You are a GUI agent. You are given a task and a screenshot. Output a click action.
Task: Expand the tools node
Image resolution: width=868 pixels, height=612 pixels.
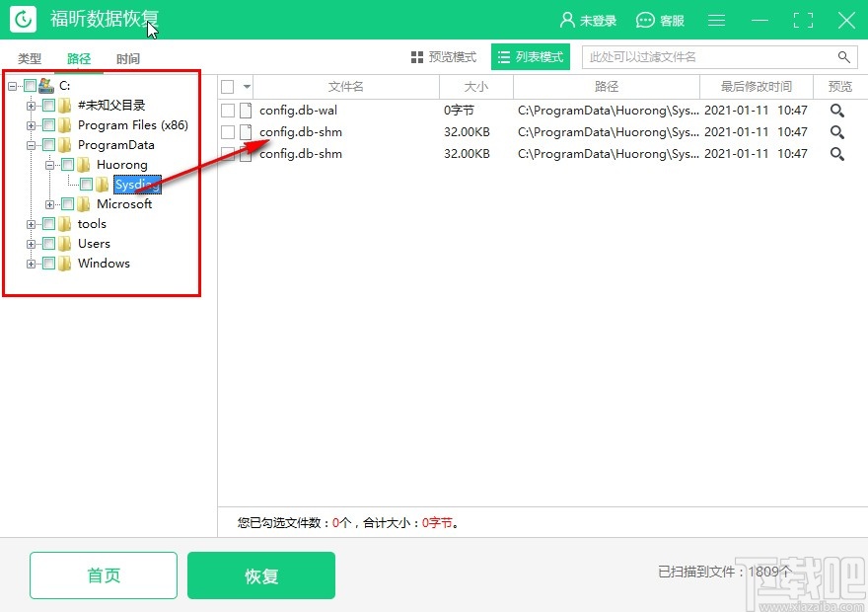[x=31, y=224]
